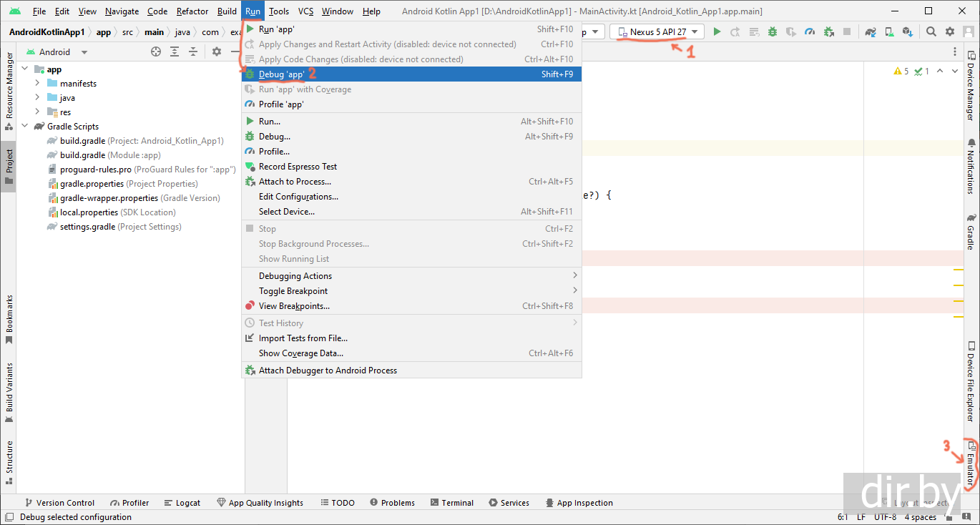Click the green Run app toolbar icon
Viewport: 980px width, 525px height.
point(717,31)
